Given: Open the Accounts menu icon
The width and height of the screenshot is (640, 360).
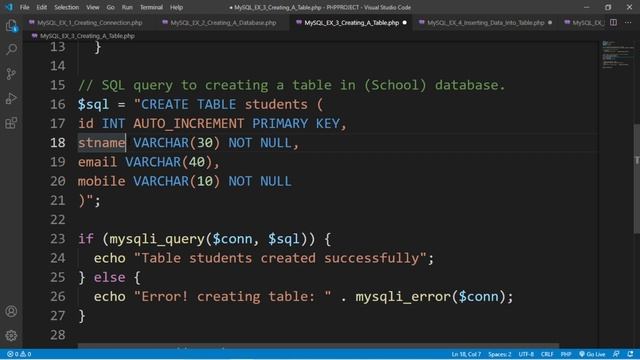Looking at the screenshot, I should 11,311.
